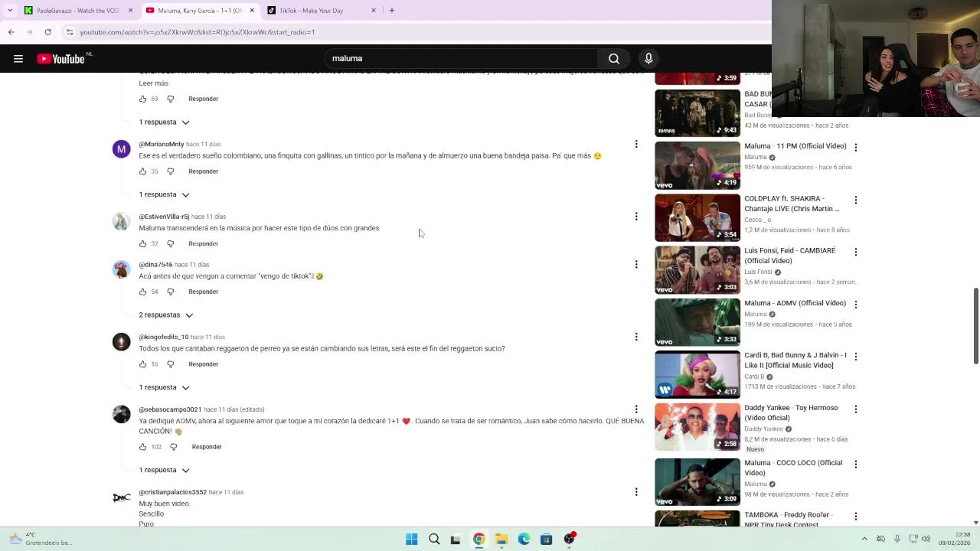This screenshot has width=980, height=551.
Task: Open File Explorer from taskbar
Action: 501,539
